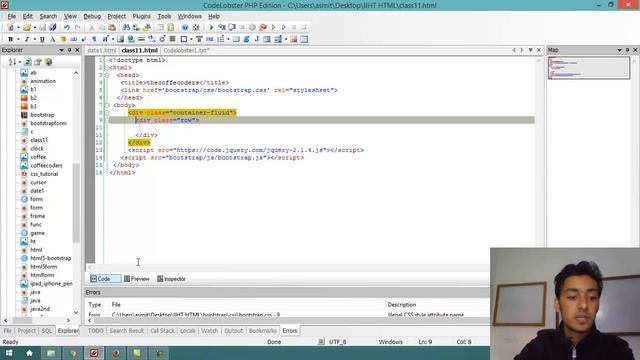Click the J script toolbar icon
This screenshot has height=360, width=640.
(257, 39)
